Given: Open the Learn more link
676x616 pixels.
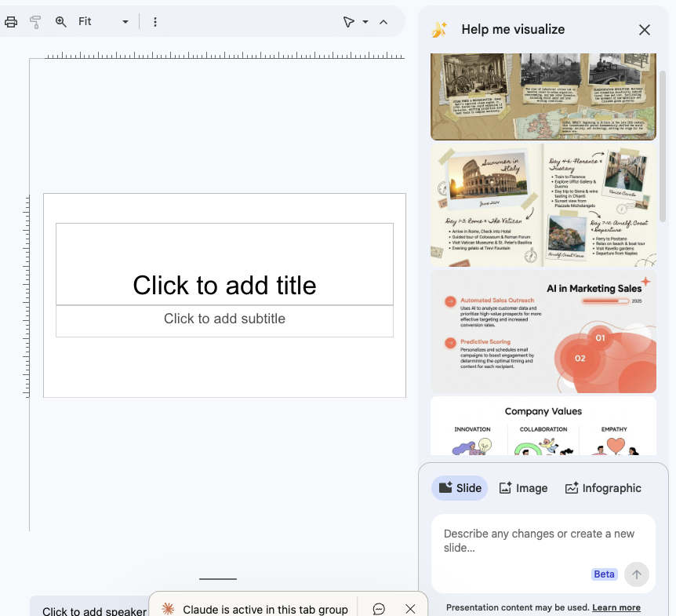Looking at the screenshot, I should coord(616,607).
